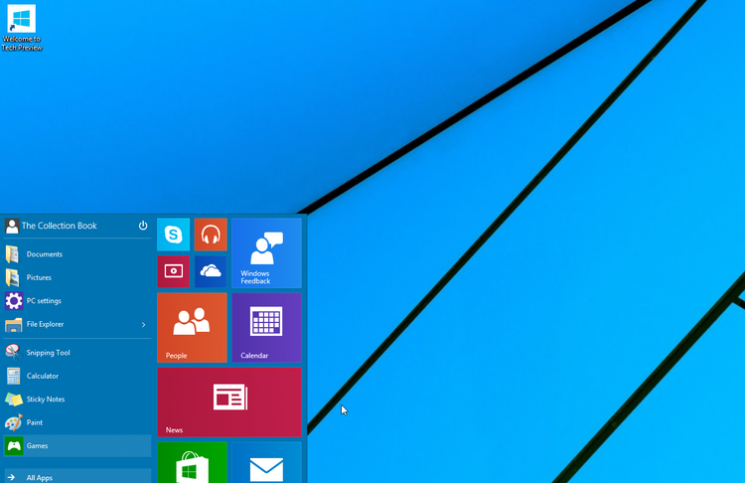Open the People tile
The image size is (745, 483).
pos(192,328)
